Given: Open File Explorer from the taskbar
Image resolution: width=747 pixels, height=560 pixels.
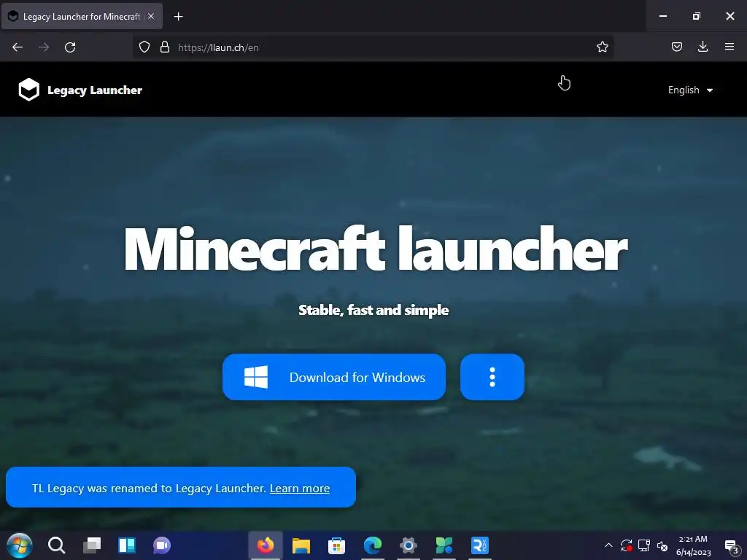Looking at the screenshot, I should tap(301, 545).
